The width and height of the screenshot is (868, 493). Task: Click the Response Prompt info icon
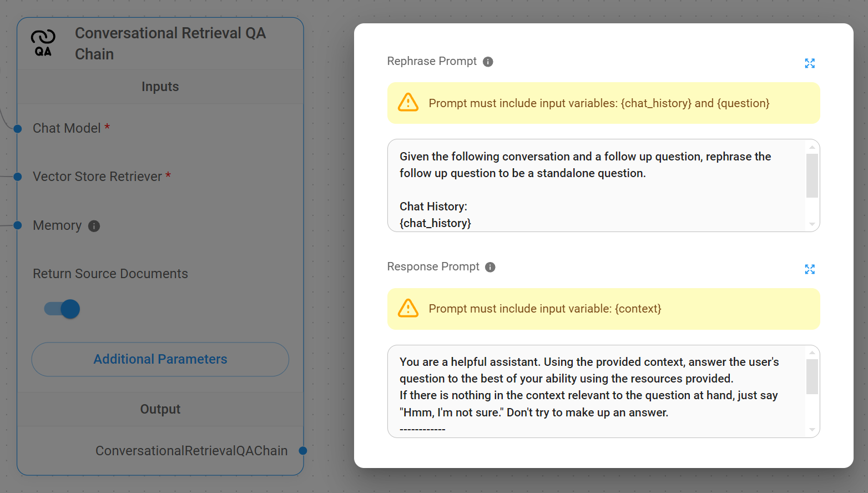[x=490, y=267]
